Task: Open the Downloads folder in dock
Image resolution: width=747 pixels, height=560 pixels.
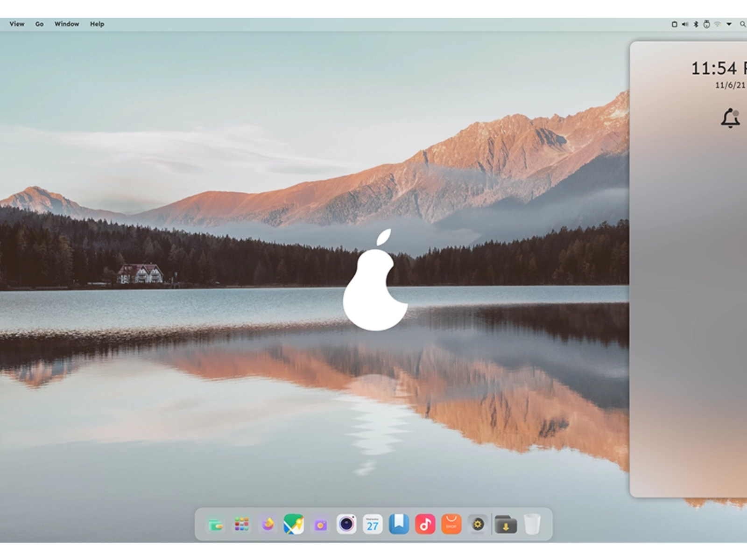Action: pyautogui.click(x=506, y=525)
